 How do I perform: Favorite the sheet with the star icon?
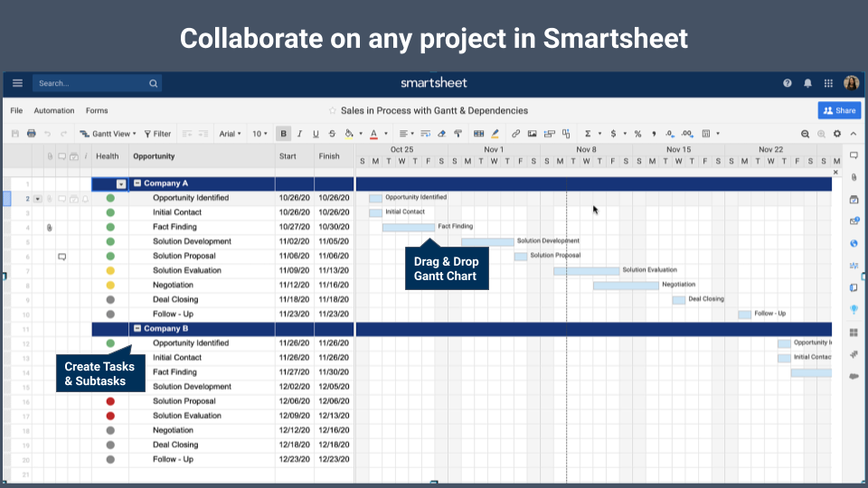click(x=332, y=110)
